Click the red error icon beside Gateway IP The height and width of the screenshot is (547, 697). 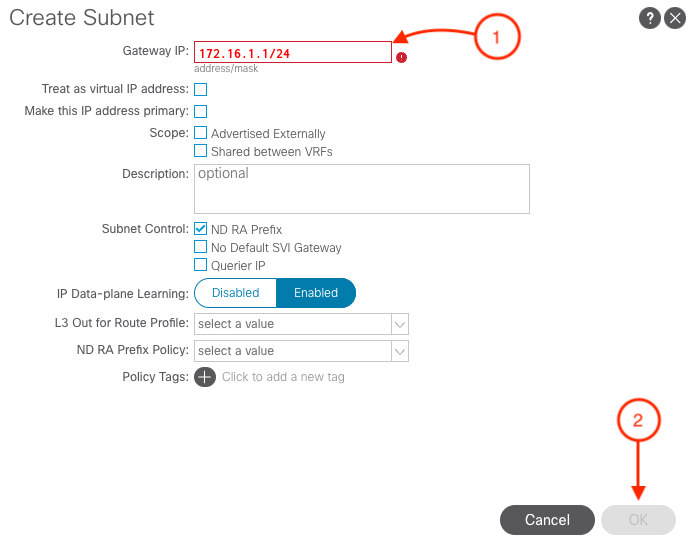tap(401, 57)
